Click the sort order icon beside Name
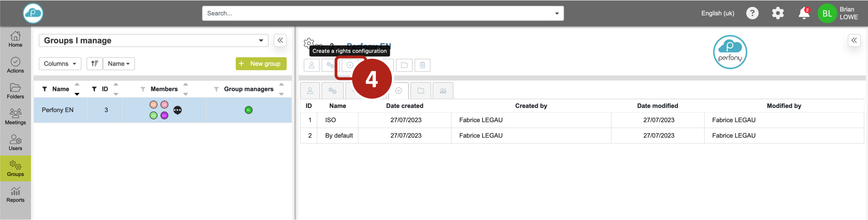 pos(95,64)
